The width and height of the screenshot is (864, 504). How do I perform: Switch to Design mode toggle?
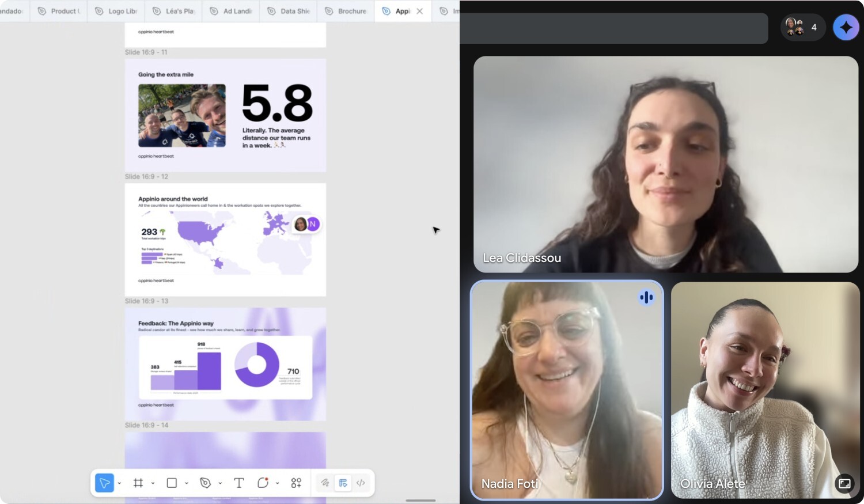343,483
